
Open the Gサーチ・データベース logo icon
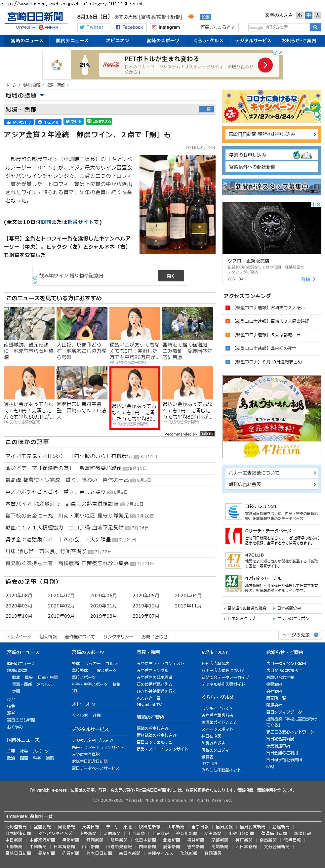(233, 536)
